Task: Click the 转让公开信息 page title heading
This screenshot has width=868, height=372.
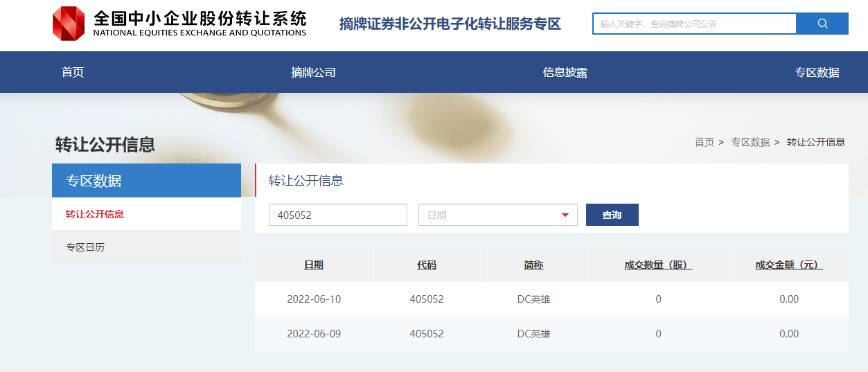Action: (105, 144)
